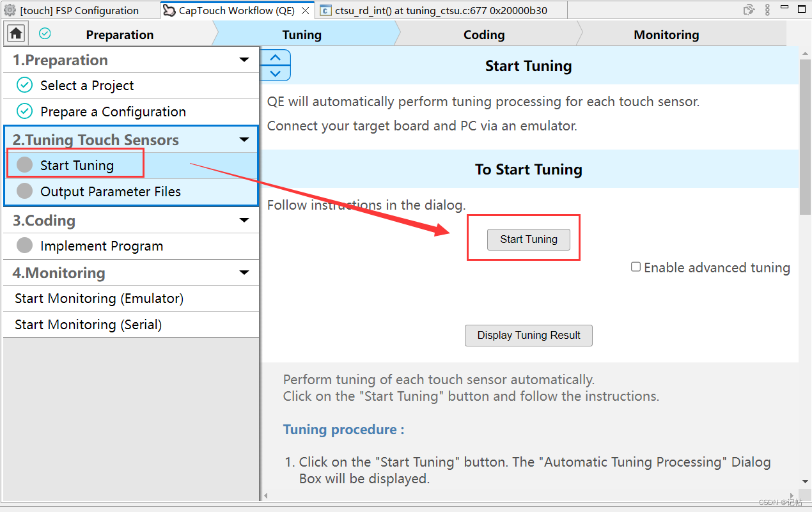
Task: Open the [touch] FSP Configuration tab
Action: [x=79, y=10]
